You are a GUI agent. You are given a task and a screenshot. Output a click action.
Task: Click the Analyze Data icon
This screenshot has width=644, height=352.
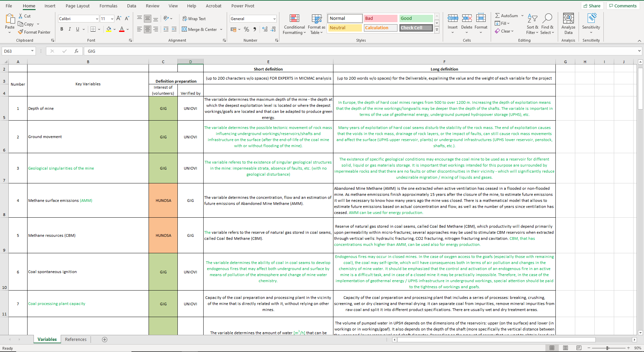coord(568,18)
